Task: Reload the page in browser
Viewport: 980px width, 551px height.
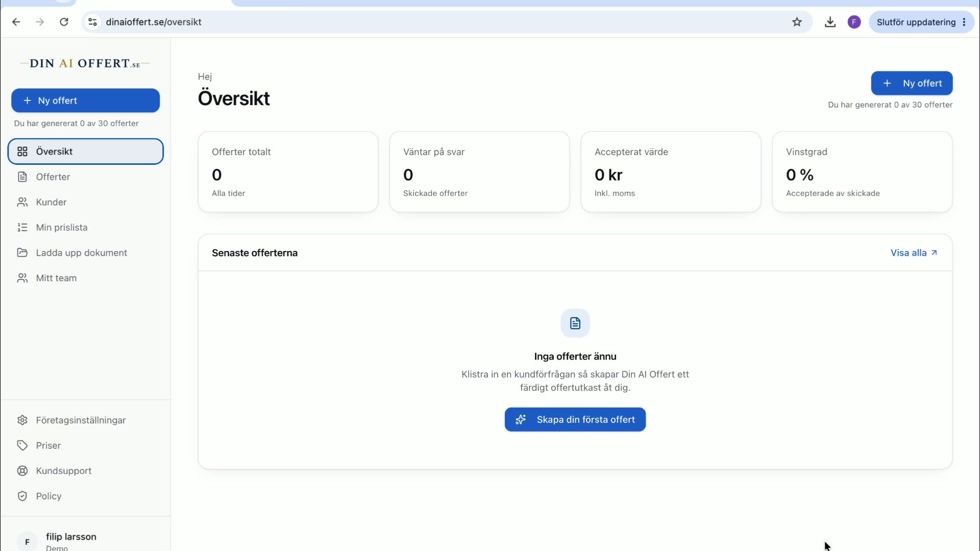Action: pyautogui.click(x=64, y=22)
